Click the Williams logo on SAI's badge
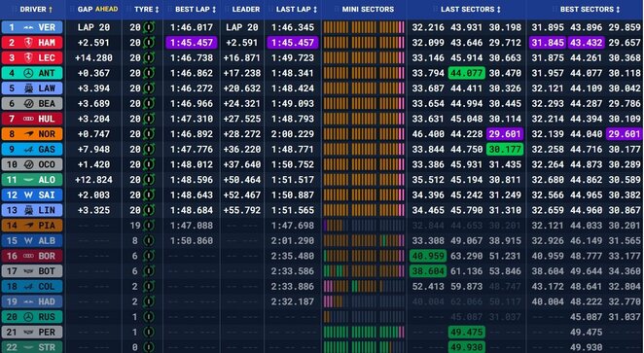644x353 pixels. click(x=28, y=194)
